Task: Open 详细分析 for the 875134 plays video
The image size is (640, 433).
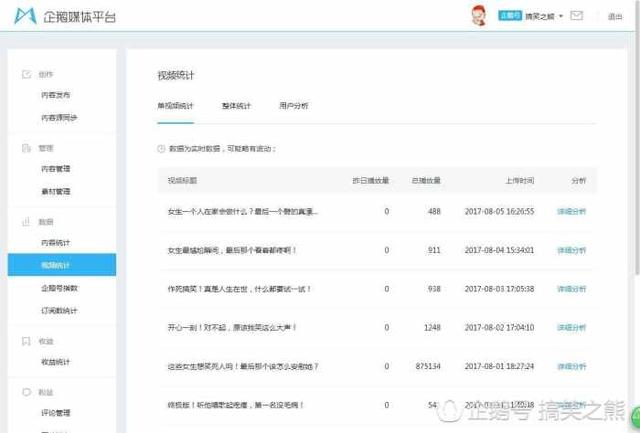Action: pos(571,366)
